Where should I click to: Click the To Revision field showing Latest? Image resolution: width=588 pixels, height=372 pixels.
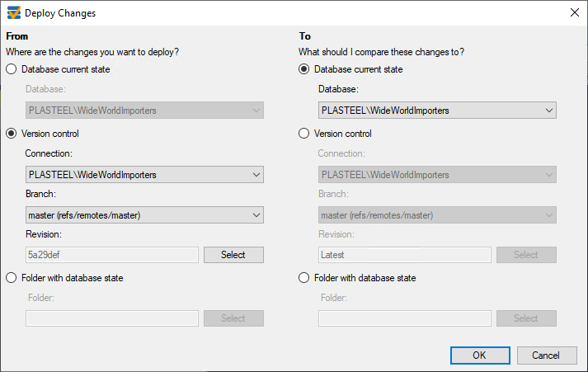405,255
